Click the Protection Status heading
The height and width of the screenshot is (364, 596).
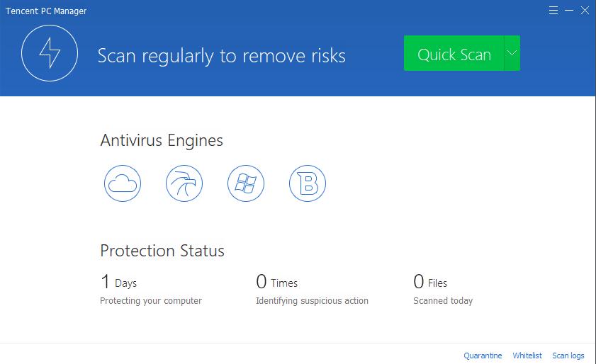[162, 251]
